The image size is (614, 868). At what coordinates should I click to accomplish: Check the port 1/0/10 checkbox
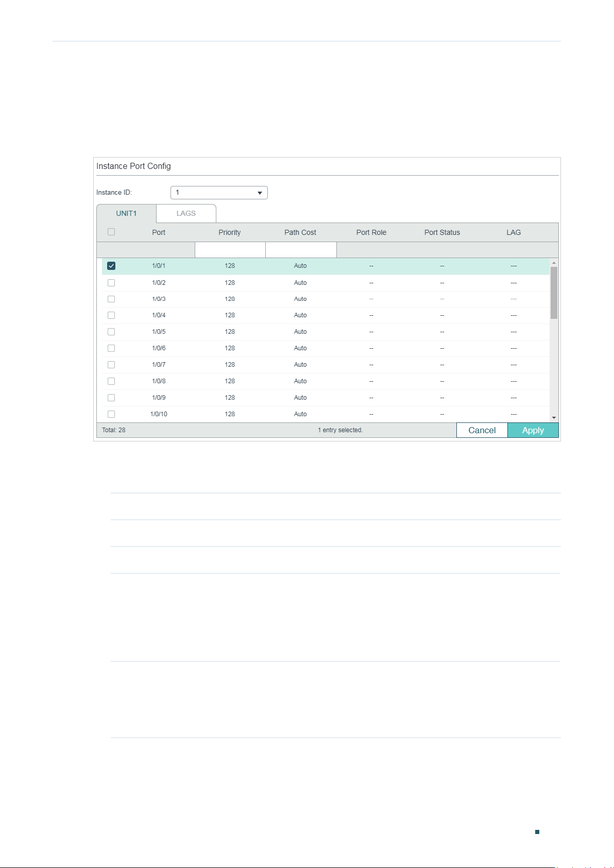pyautogui.click(x=111, y=414)
